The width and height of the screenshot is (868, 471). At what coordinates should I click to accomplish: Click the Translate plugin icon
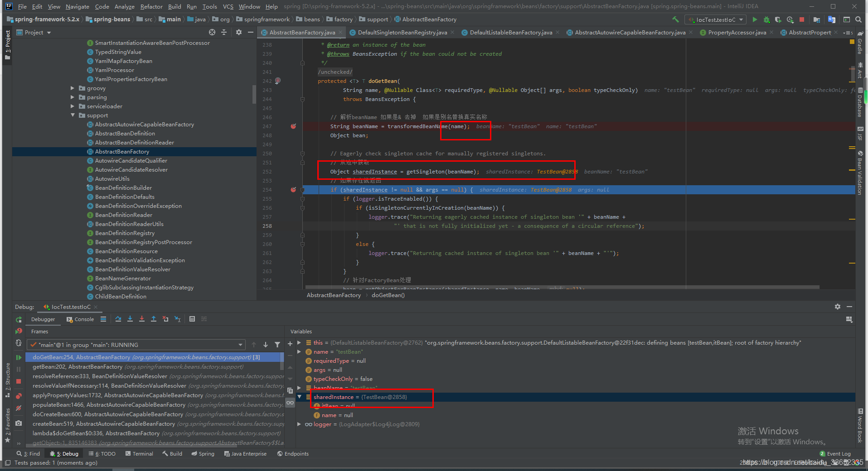tap(832, 19)
